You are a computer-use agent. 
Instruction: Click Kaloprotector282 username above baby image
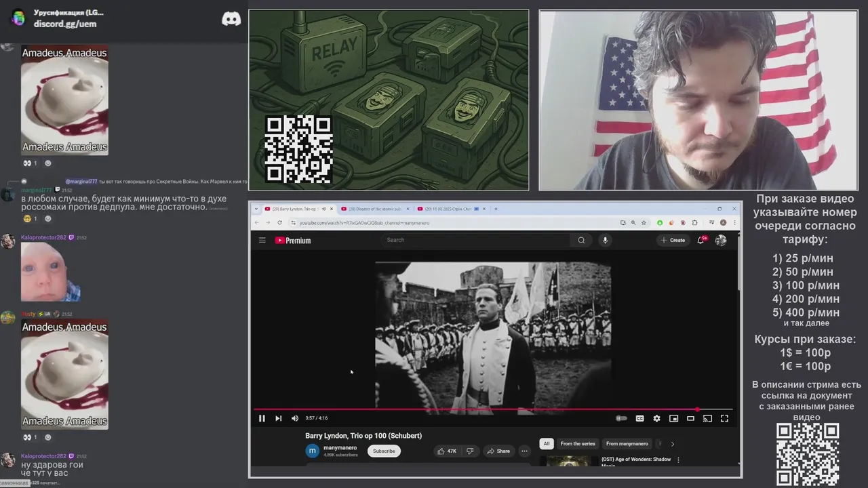pyautogui.click(x=43, y=238)
